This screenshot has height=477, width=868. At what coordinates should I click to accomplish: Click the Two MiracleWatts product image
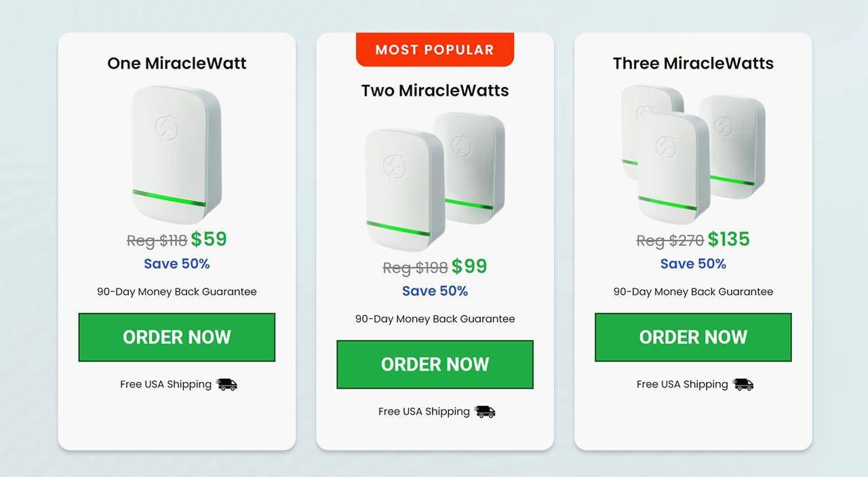click(435, 180)
